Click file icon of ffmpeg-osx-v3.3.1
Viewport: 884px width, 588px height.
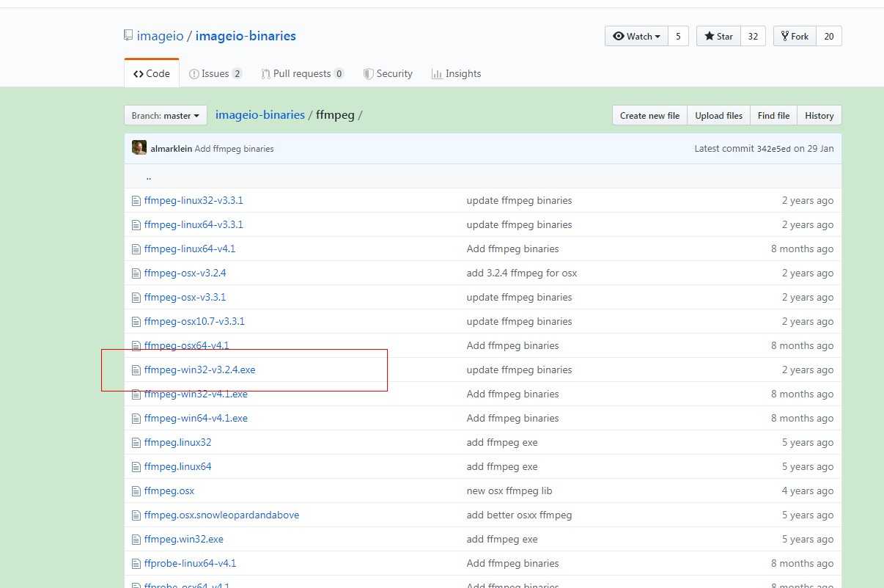pos(136,297)
